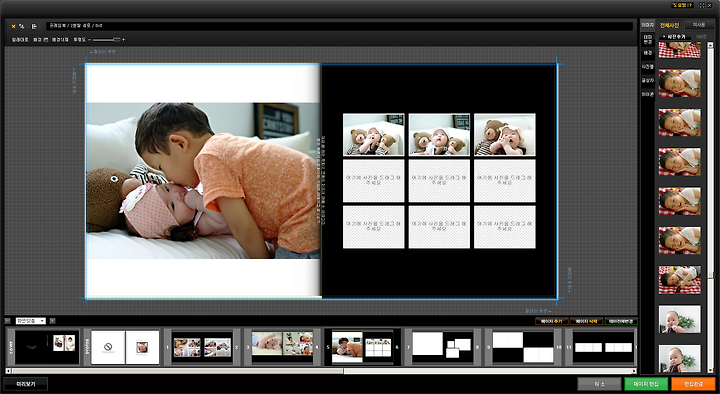Click the 페이지 삭제 delete page button
This screenshot has width=720, height=394.
pos(587,321)
